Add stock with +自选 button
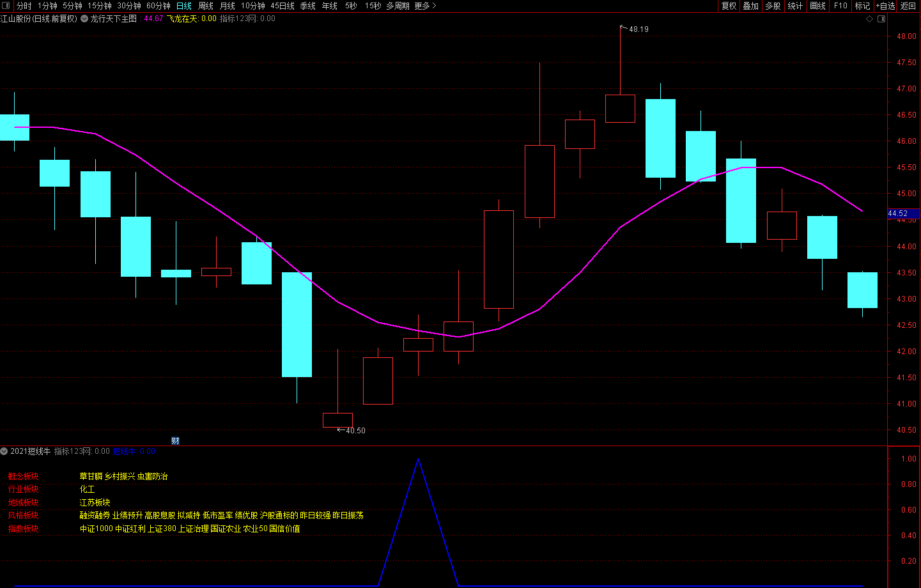Viewport: 921px width, 588px height. click(886, 6)
